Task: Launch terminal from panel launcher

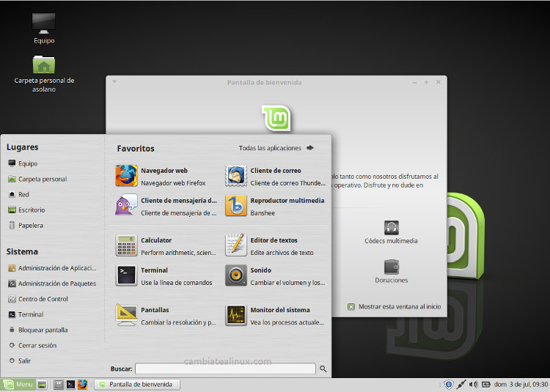Action: pyautogui.click(x=71, y=385)
